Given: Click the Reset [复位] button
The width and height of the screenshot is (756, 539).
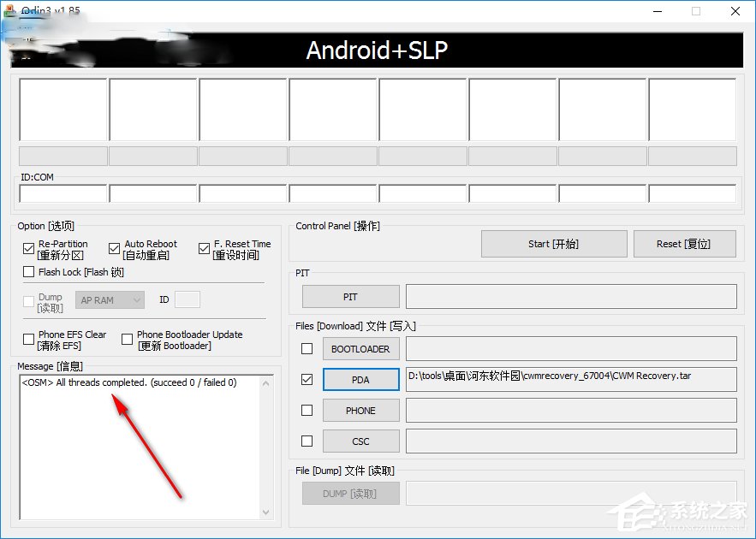Looking at the screenshot, I should 684,243.
